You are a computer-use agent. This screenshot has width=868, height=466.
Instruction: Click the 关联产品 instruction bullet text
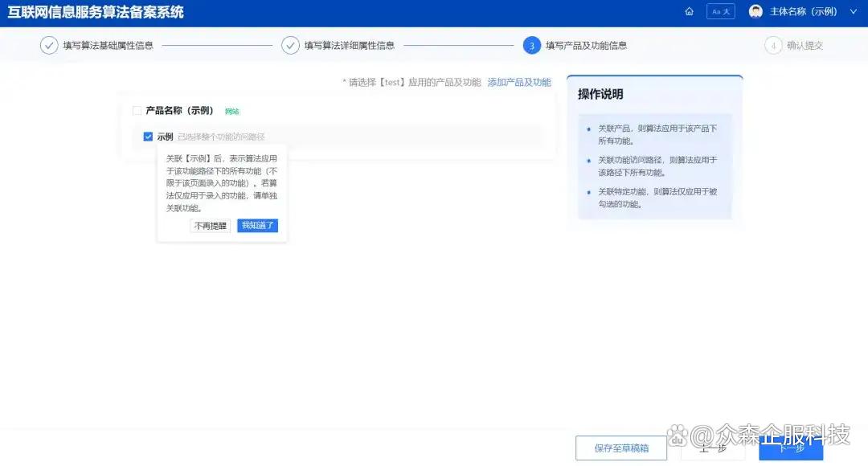click(x=657, y=134)
